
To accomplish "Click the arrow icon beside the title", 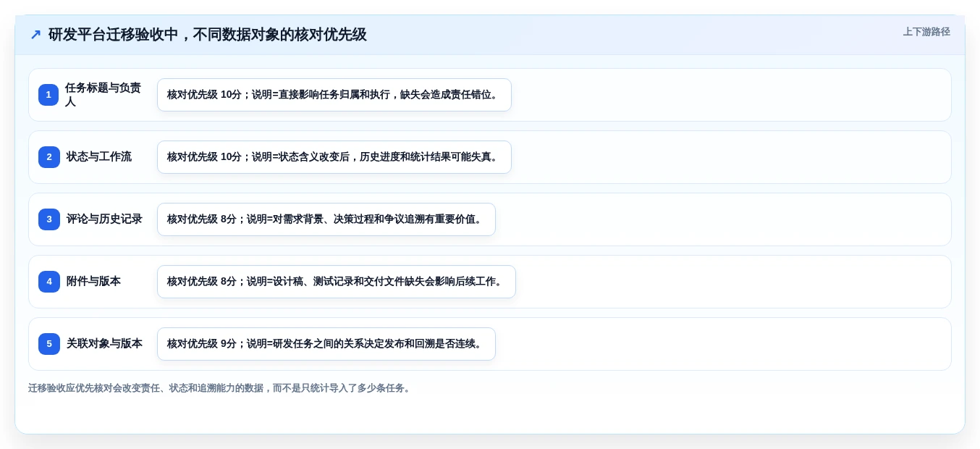I will click(x=35, y=35).
